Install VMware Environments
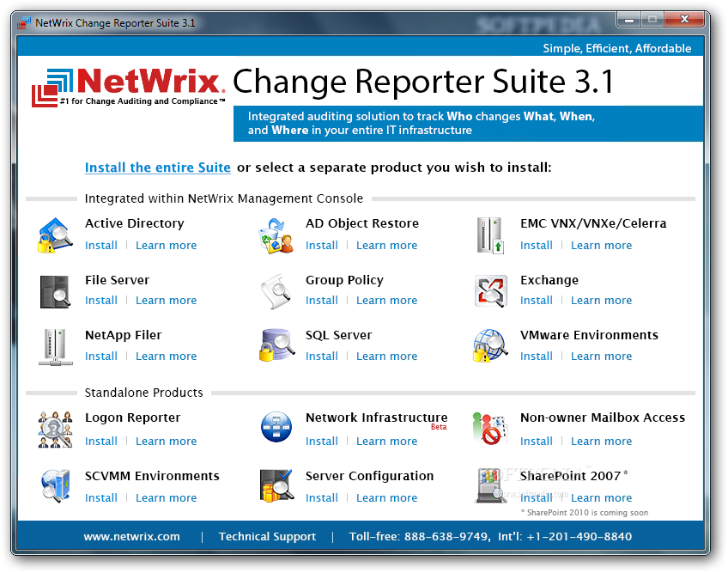 tap(537, 356)
